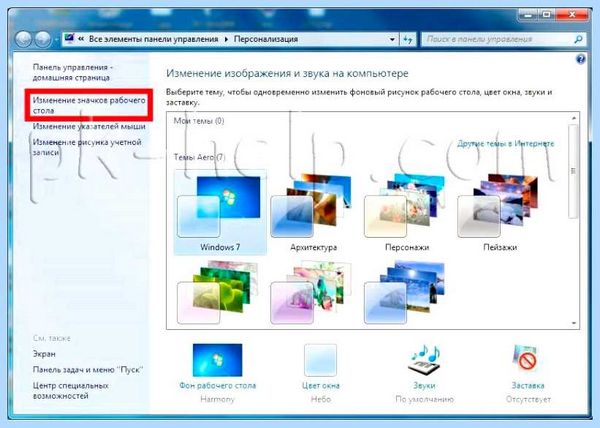Click the theme list scrollbar thumb
Screen dimensions: 600x428
click(573, 171)
